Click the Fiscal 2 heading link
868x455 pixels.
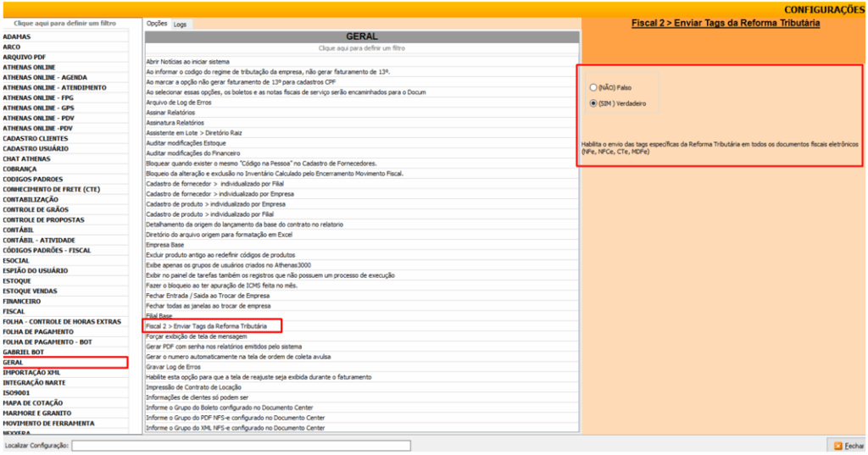click(x=725, y=24)
